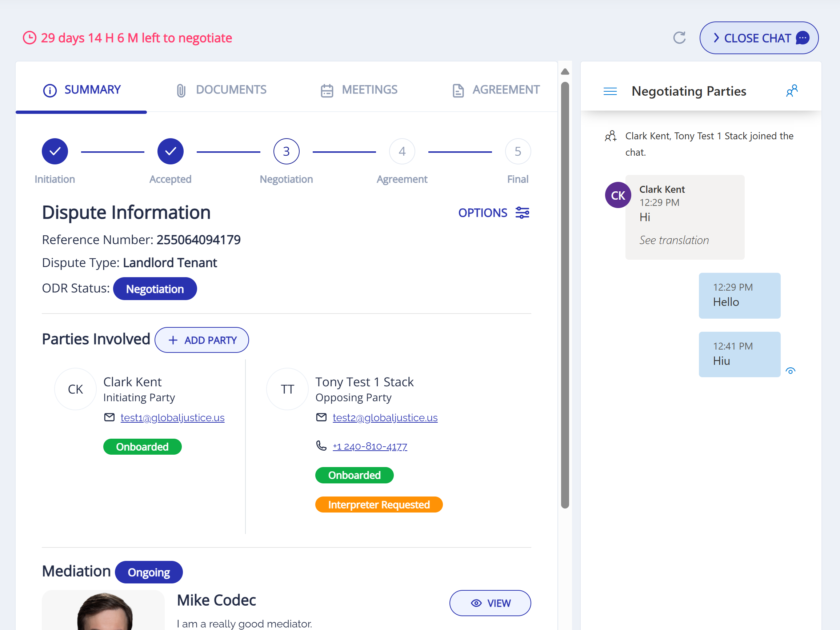Click the refresh icon near Close Chat
This screenshot has width=840, height=630.
click(679, 37)
